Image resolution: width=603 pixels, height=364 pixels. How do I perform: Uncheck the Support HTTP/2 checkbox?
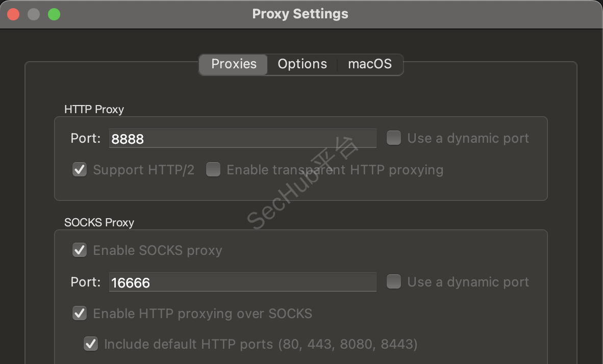(x=80, y=170)
